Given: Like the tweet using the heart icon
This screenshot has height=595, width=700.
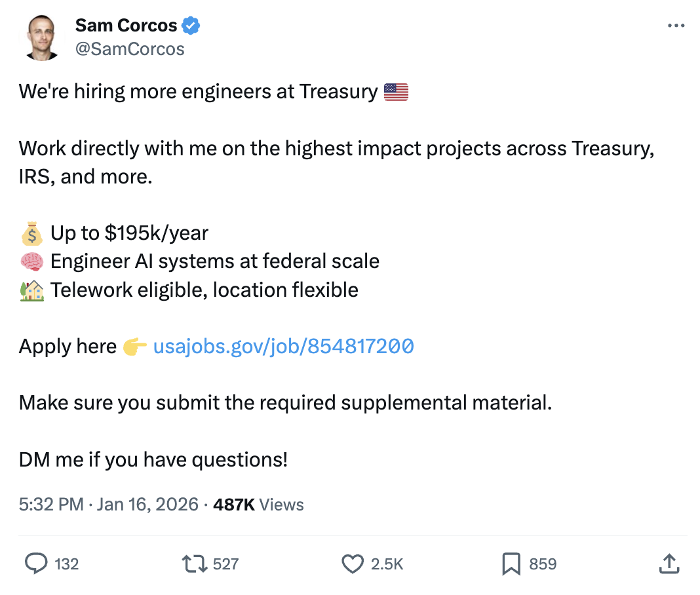Looking at the screenshot, I should pyautogui.click(x=353, y=564).
